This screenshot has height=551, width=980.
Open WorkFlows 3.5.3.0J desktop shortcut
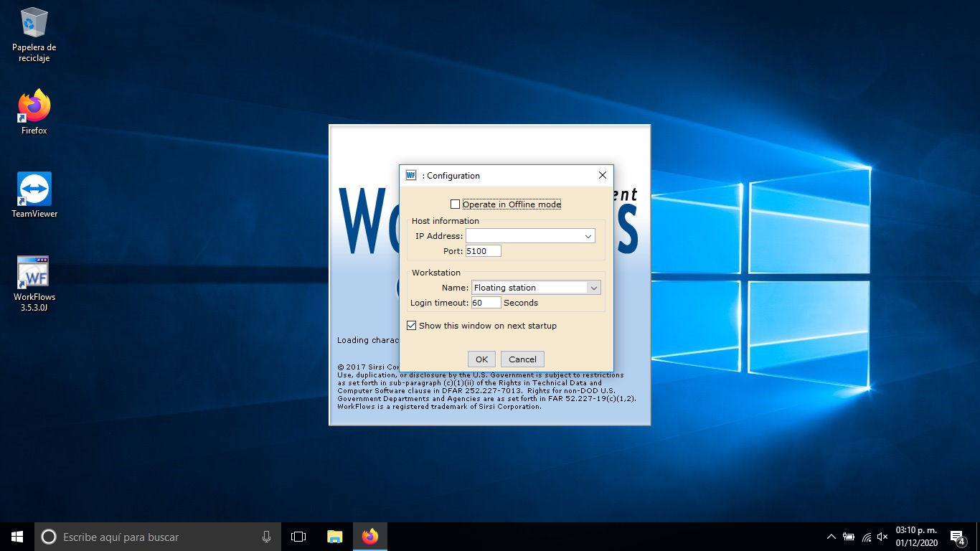point(34,275)
